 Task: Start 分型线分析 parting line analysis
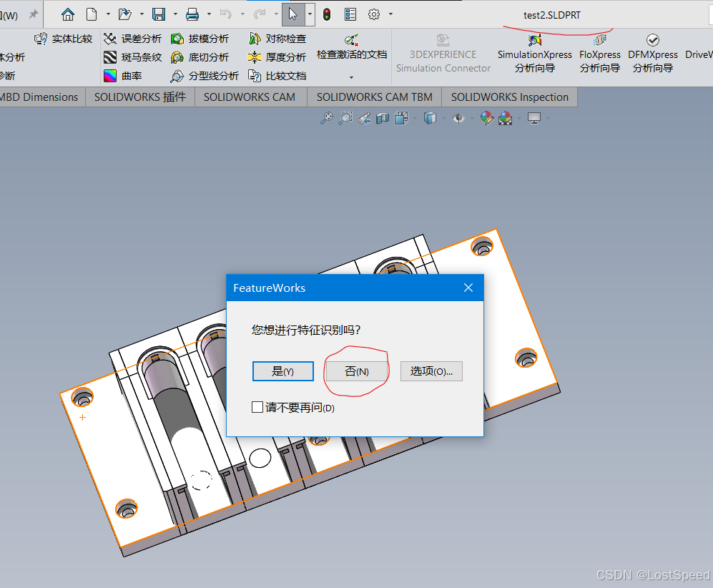[205, 76]
